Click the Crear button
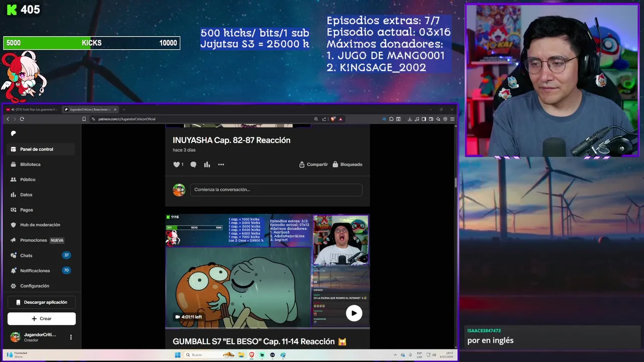644x362 pixels. [x=41, y=318]
